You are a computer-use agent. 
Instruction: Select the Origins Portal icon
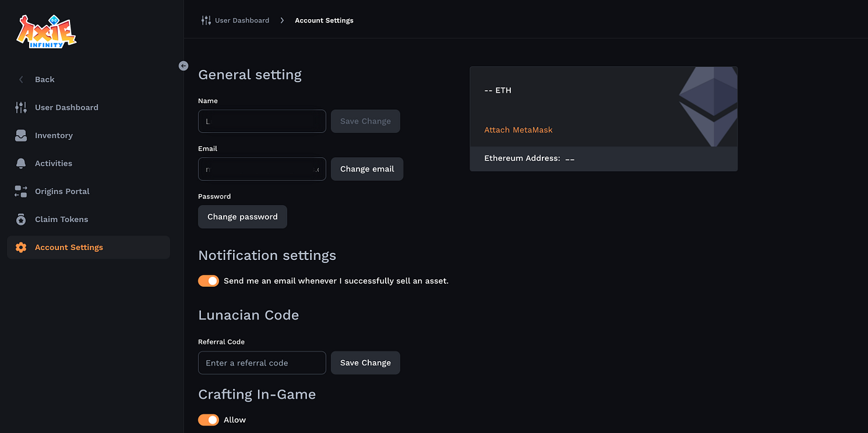pos(20,190)
